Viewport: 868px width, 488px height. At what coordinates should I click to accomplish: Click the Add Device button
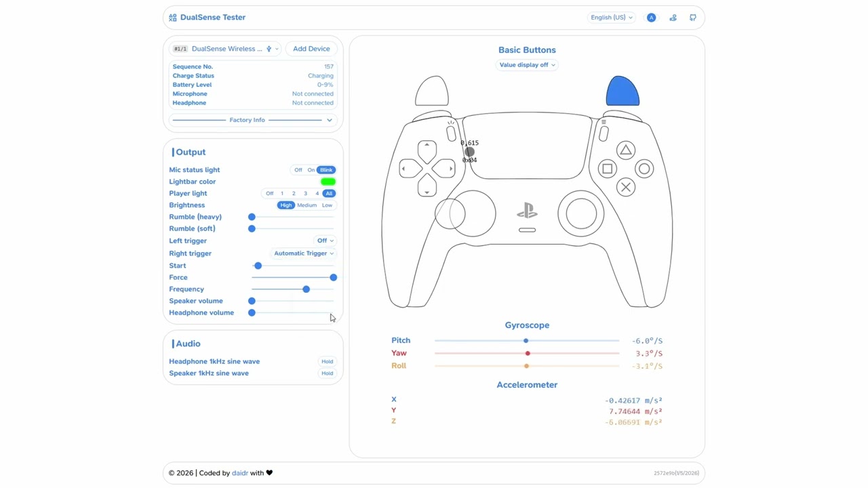tap(311, 49)
